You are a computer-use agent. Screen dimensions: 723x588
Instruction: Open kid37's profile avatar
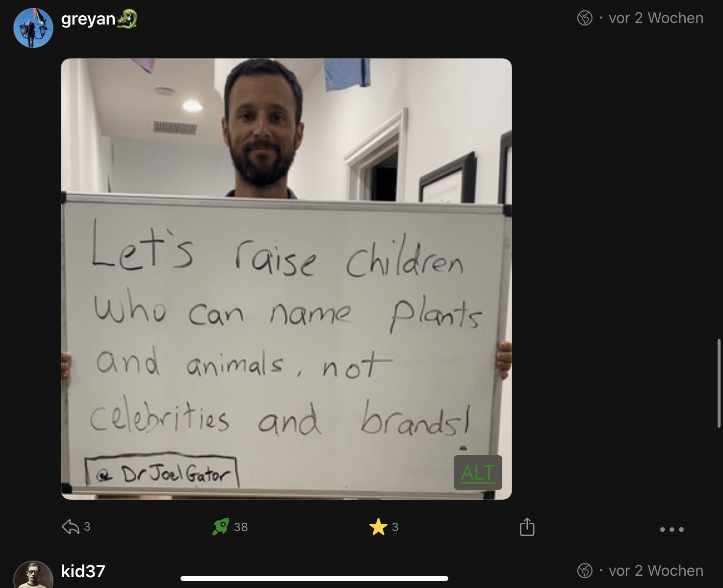coord(33,575)
